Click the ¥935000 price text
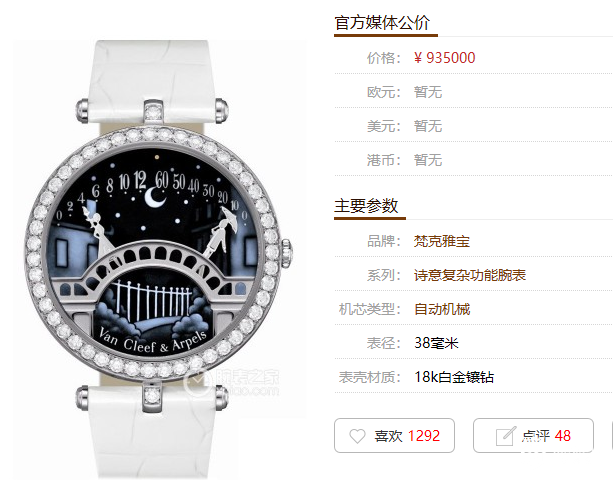The height and width of the screenshot is (480, 613). [445, 58]
